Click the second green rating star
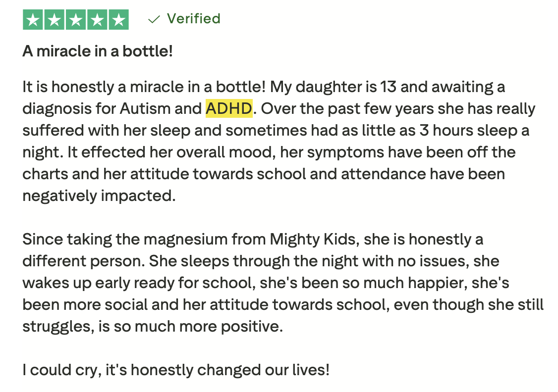The width and height of the screenshot is (558, 392). [55, 20]
